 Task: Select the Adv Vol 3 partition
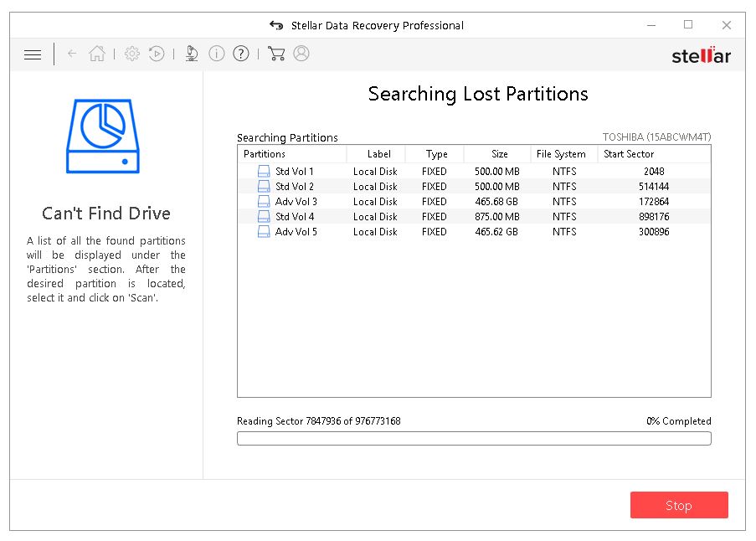tap(474, 201)
